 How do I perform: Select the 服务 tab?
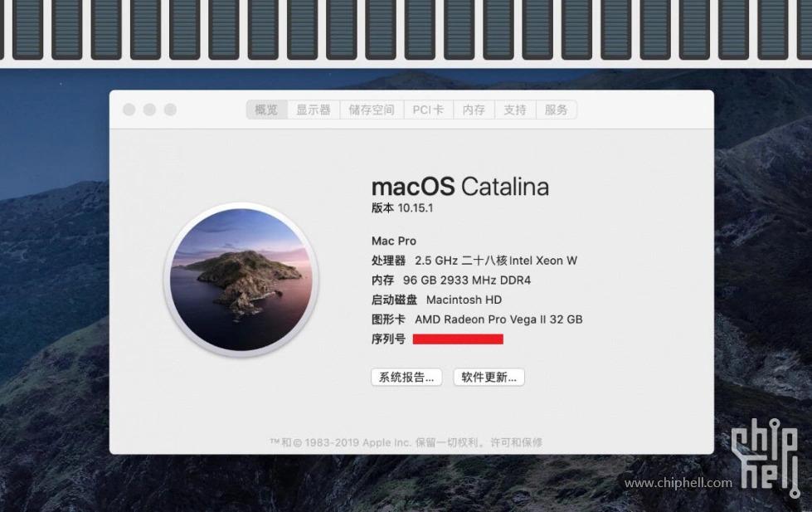[557, 110]
